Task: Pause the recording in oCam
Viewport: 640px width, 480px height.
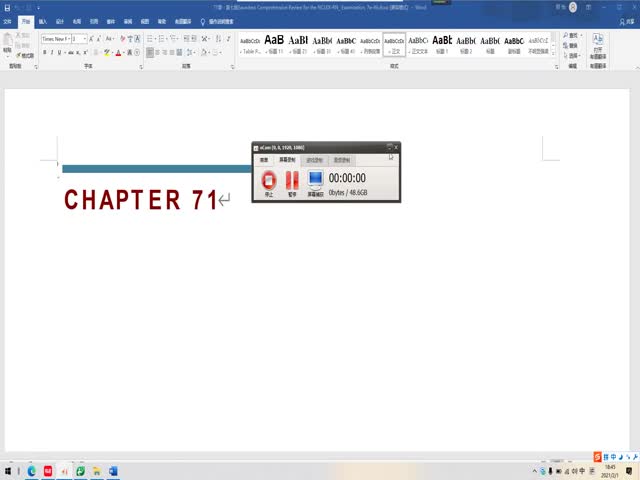Action: tap(292, 181)
